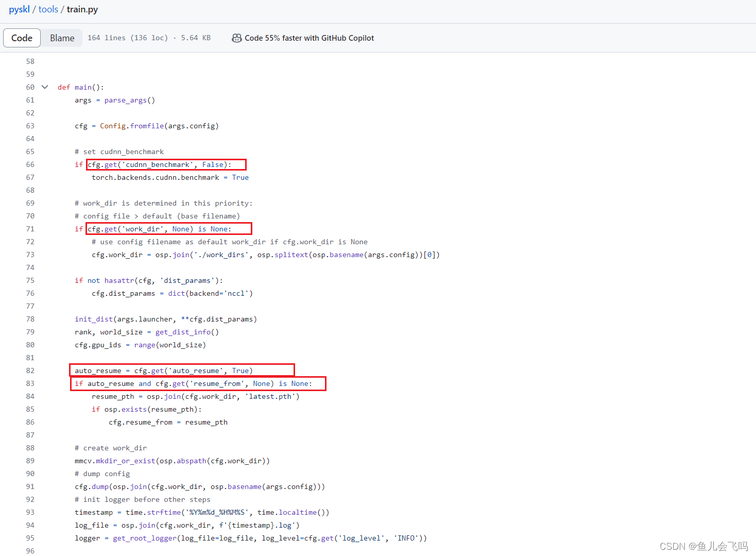Viewport: 756px width, 556px height.
Task: Click the GitHub Copilot icon
Action: [x=237, y=38]
